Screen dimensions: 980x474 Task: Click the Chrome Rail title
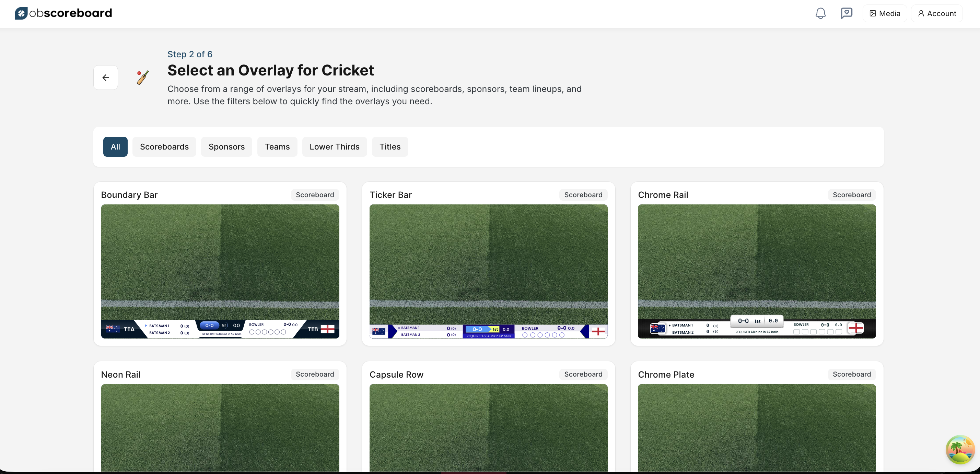tap(663, 195)
